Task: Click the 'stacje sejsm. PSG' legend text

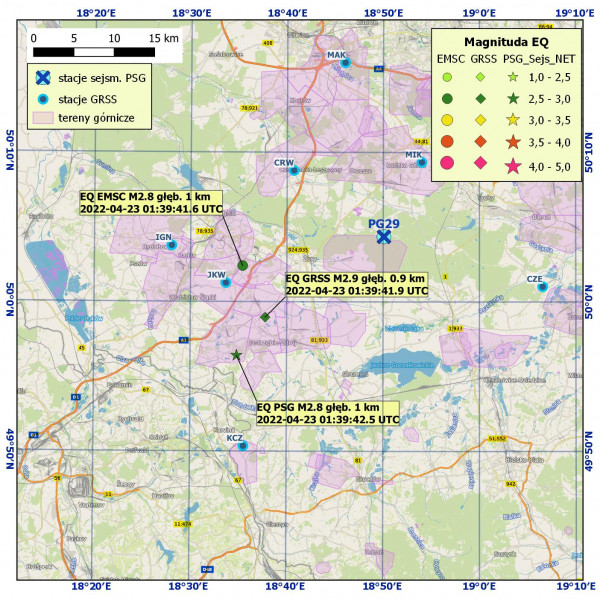Action: 102,78
